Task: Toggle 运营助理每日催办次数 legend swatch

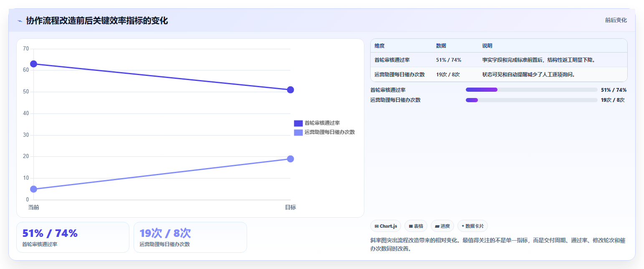Action: (x=298, y=132)
